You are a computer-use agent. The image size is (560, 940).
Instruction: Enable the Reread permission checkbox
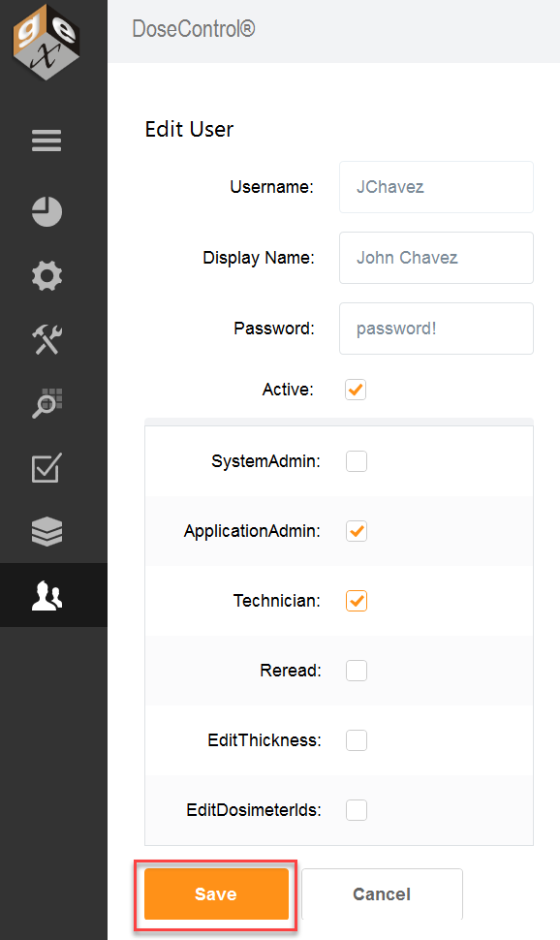pyautogui.click(x=357, y=671)
